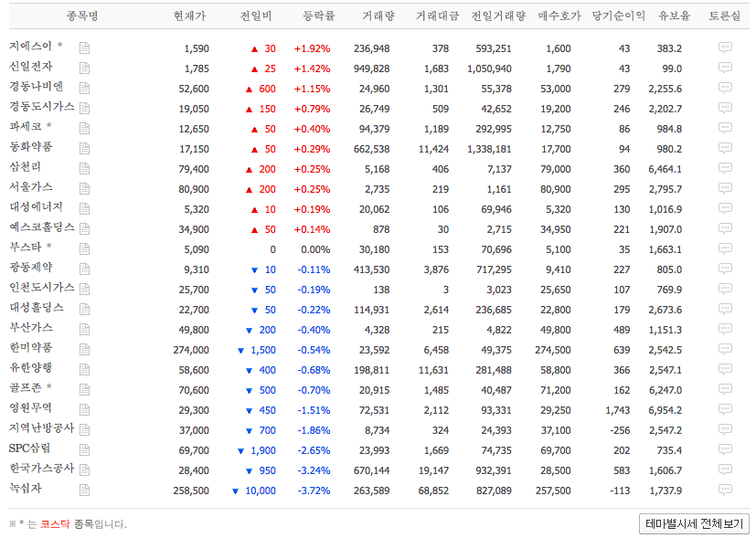The width and height of the screenshot is (756, 538).
Task: Open the document icon next to 서울가스
Action: [84, 188]
